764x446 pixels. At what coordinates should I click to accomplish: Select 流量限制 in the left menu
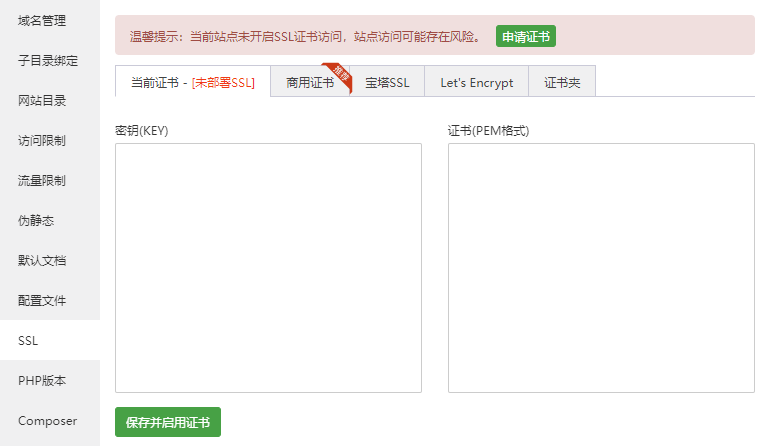tap(42, 180)
